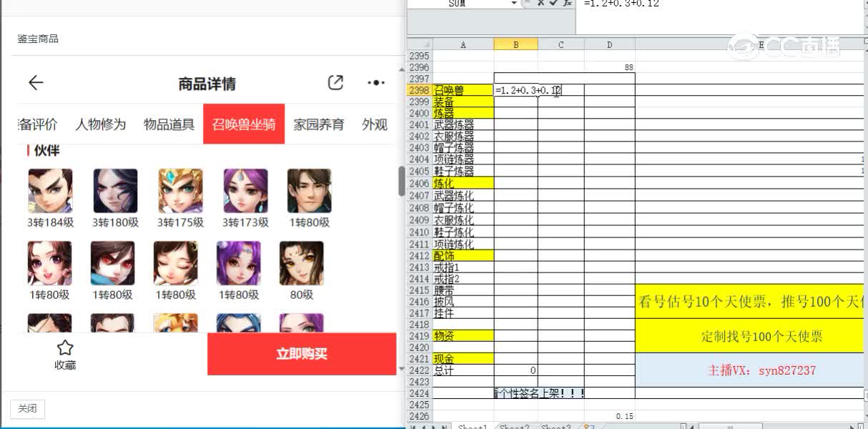This screenshot has height=429, width=868.
Task: Click the cell with value 88
Action: point(610,67)
